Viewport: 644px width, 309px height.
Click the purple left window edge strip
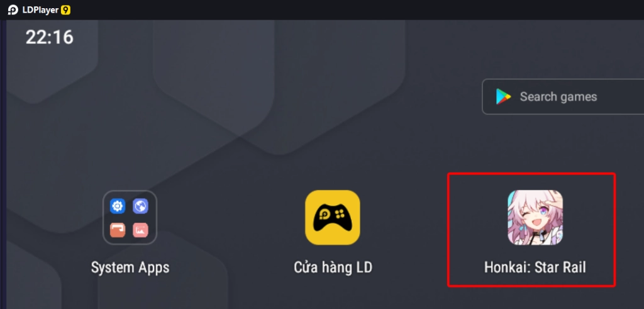(3, 164)
